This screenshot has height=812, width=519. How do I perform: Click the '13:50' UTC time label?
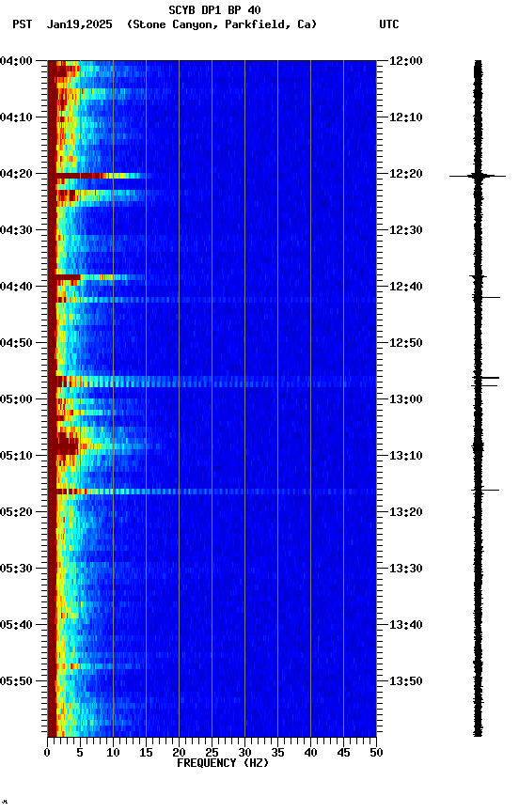click(x=406, y=681)
